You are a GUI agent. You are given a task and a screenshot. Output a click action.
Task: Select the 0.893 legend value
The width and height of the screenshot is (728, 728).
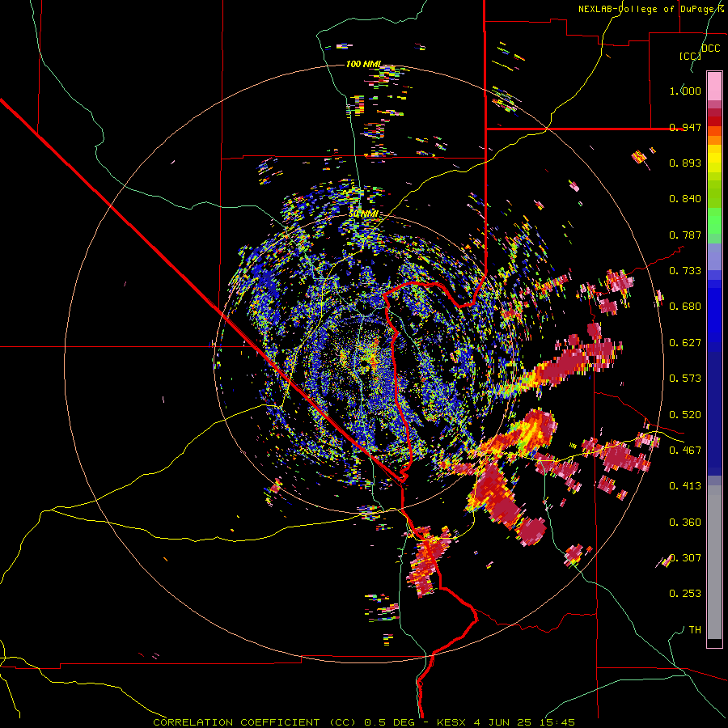685,163
